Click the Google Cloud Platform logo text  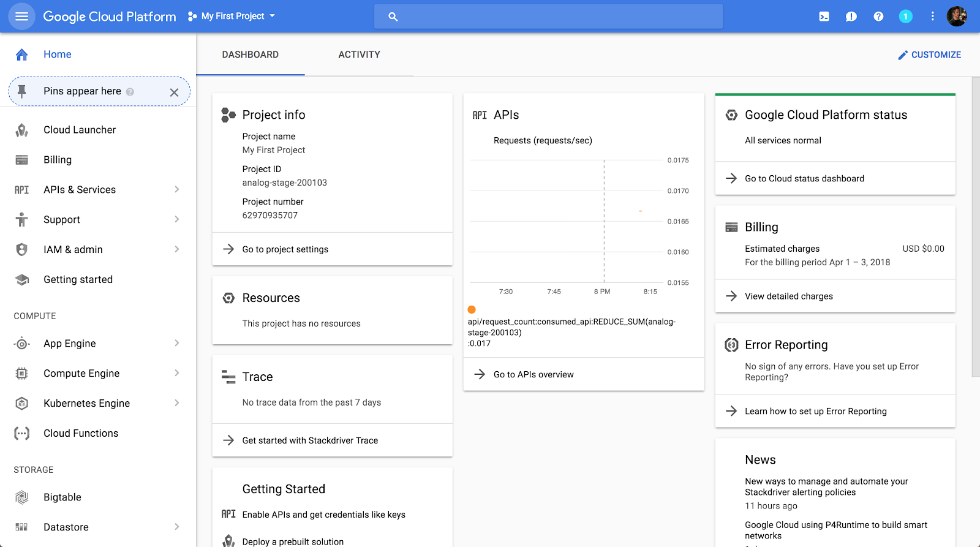(110, 17)
